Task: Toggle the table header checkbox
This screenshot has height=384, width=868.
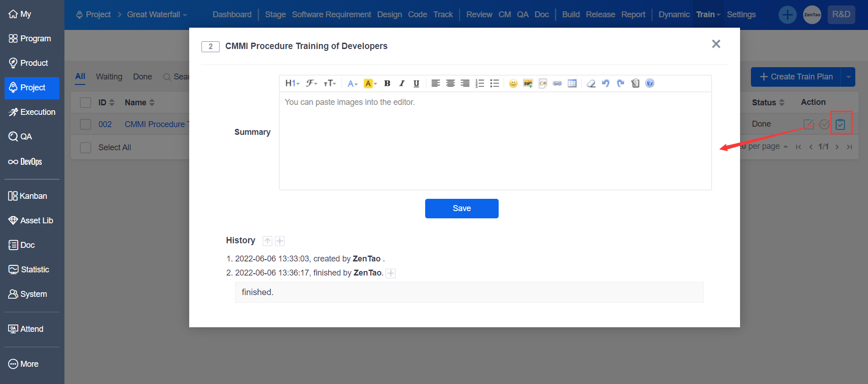Action: [x=86, y=103]
